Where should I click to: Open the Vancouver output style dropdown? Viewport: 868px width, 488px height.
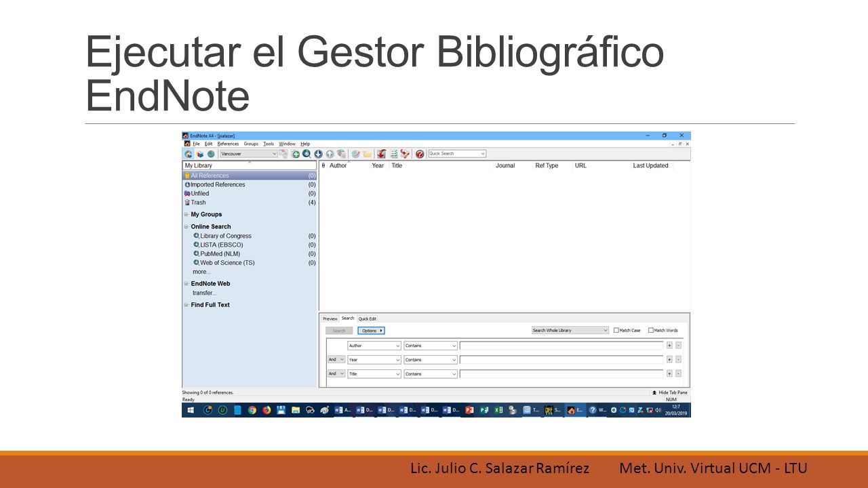click(249, 154)
